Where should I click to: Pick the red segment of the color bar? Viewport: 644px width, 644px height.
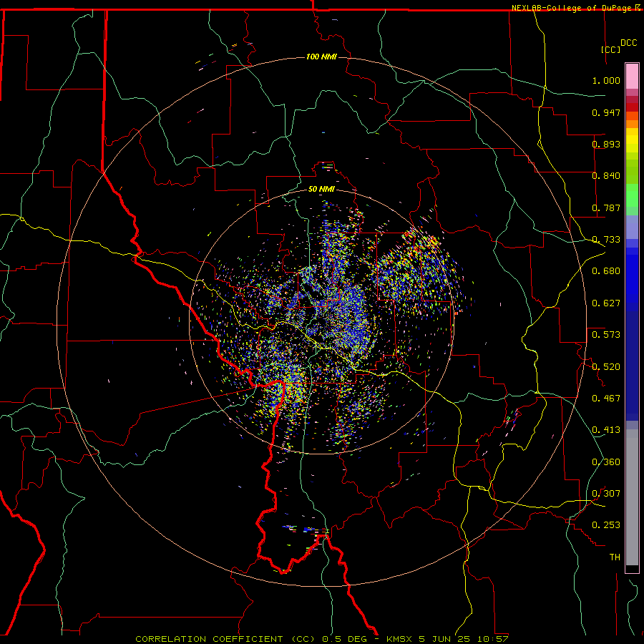[632, 107]
